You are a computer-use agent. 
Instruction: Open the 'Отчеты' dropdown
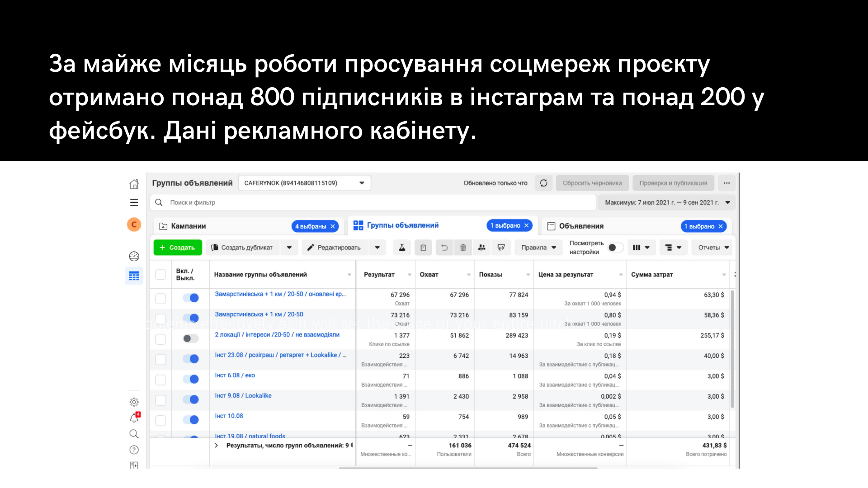point(713,247)
